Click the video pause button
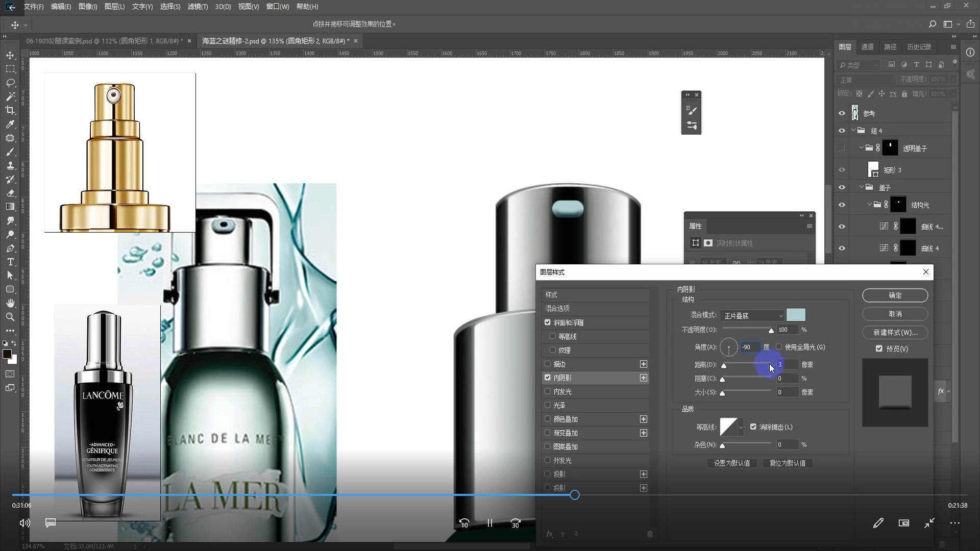 click(489, 523)
